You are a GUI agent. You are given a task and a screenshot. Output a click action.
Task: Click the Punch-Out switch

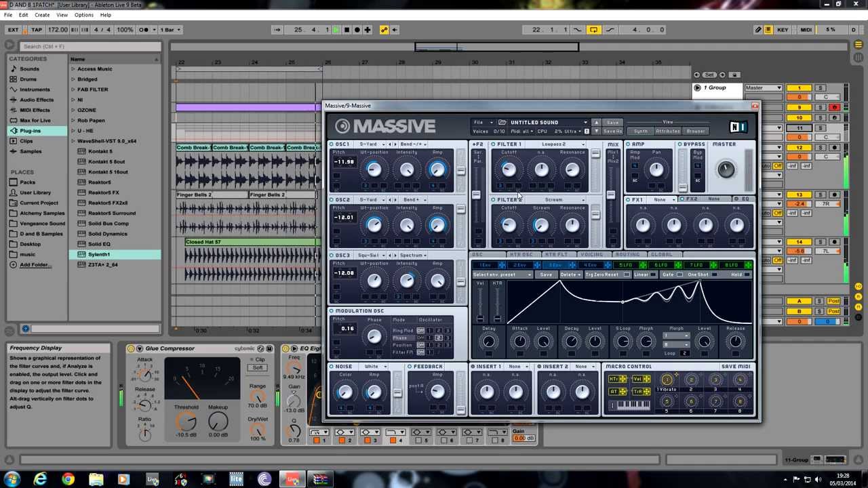(610, 30)
